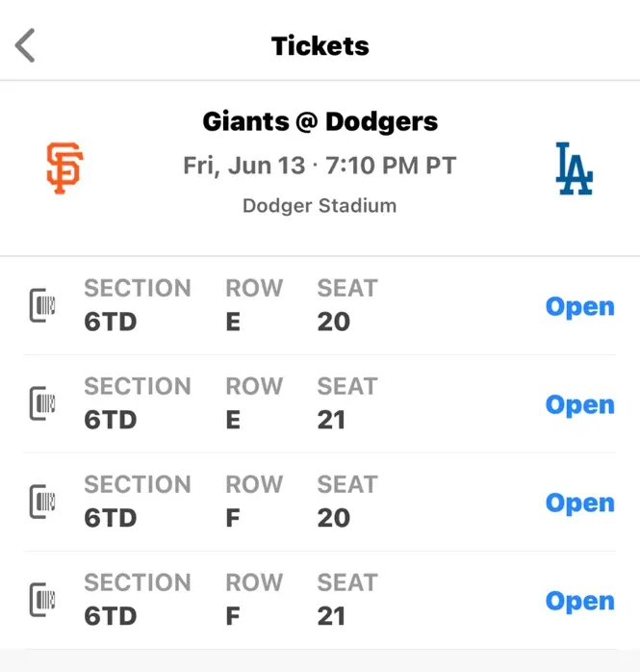Open the ticket for Row F Seat 20
This screenshot has height=672, width=640.
coord(580,504)
